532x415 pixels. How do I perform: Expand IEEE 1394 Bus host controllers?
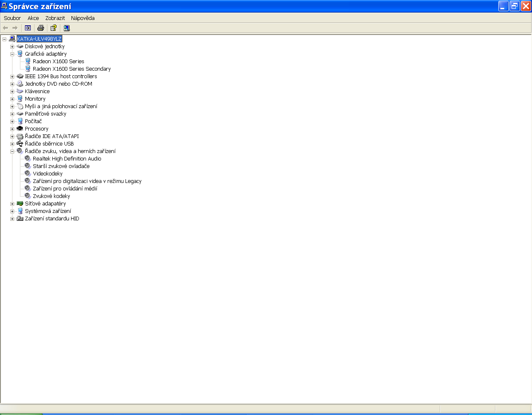tap(12, 77)
